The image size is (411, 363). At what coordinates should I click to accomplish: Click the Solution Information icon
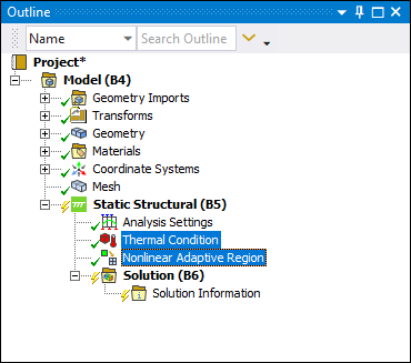139,293
